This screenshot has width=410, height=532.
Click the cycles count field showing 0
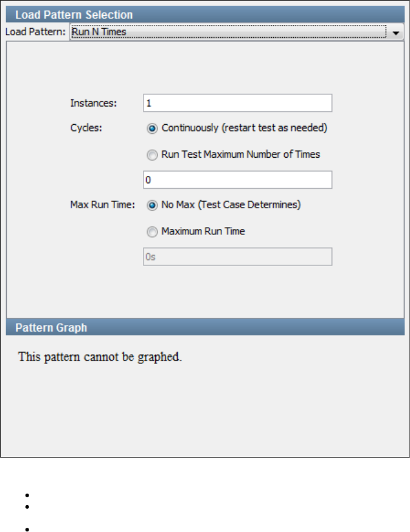[237, 180]
